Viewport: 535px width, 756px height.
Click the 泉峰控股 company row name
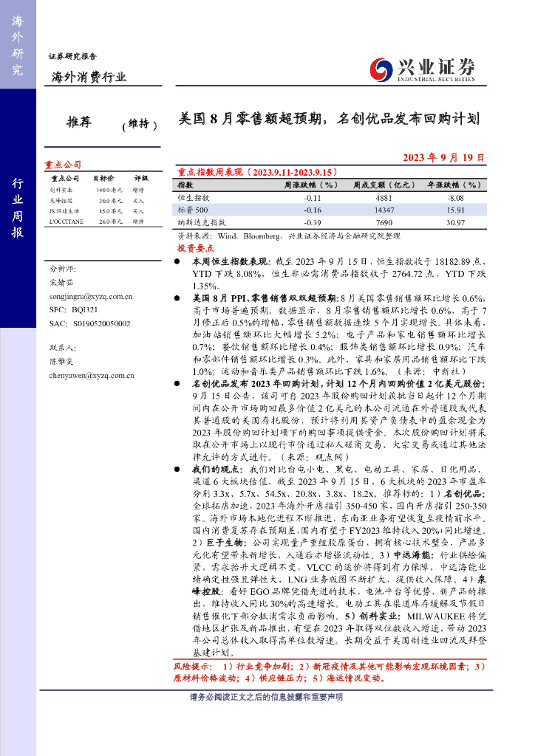[x=61, y=201]
